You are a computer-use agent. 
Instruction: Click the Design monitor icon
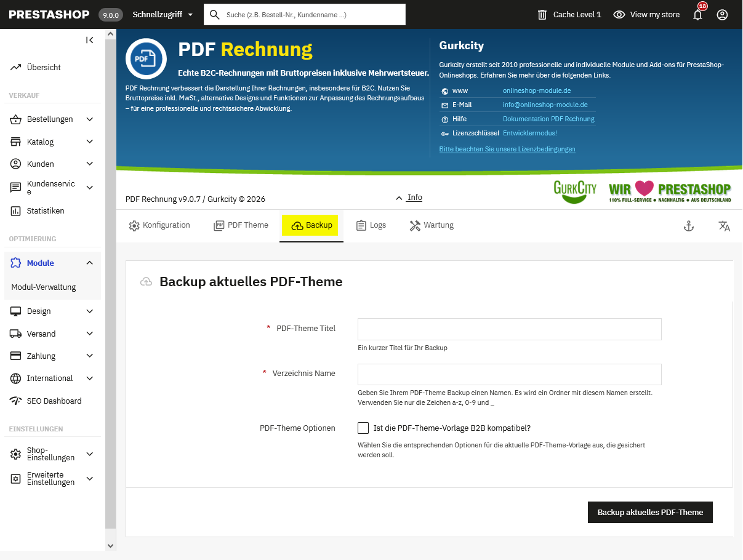[16, 311]
